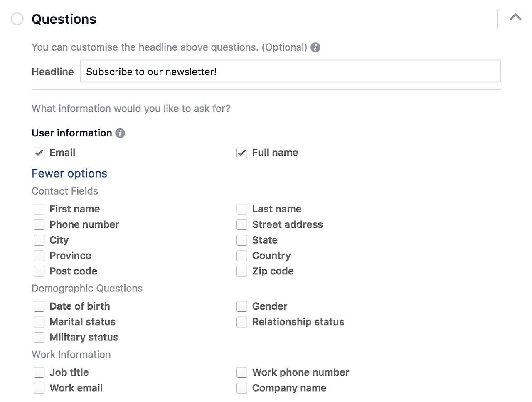The image size is (532, 402).
Task: Tick the Work email checkbox
Action: (39, 388)
